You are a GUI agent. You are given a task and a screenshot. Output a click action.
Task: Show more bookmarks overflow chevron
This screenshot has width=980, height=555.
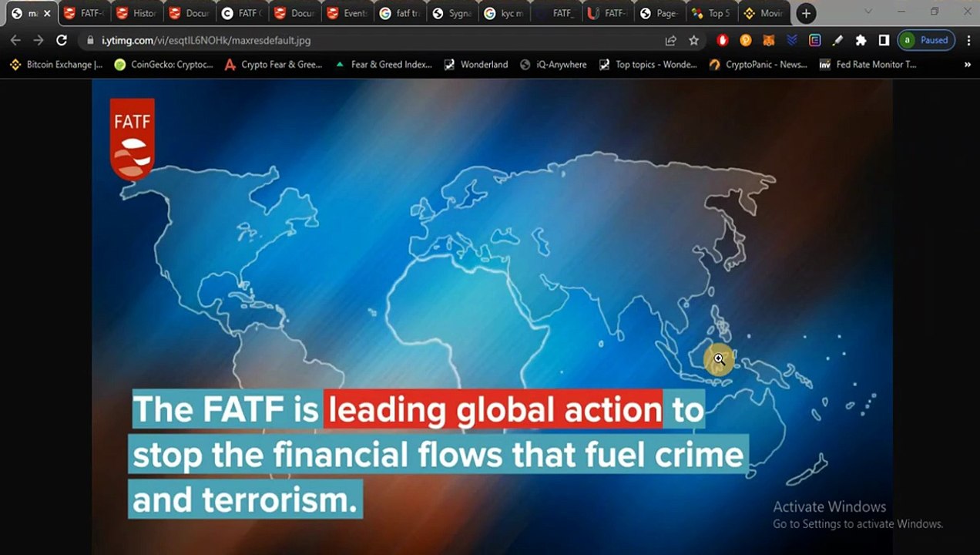968,65
